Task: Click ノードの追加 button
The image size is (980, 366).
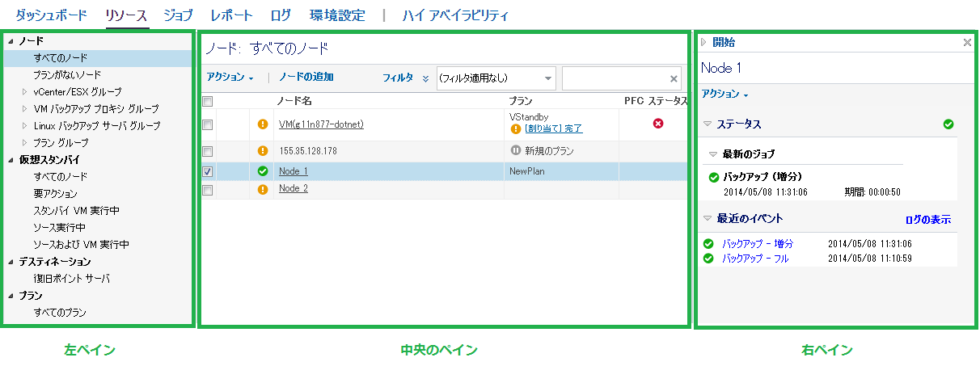Action: [x=306, y=78]
